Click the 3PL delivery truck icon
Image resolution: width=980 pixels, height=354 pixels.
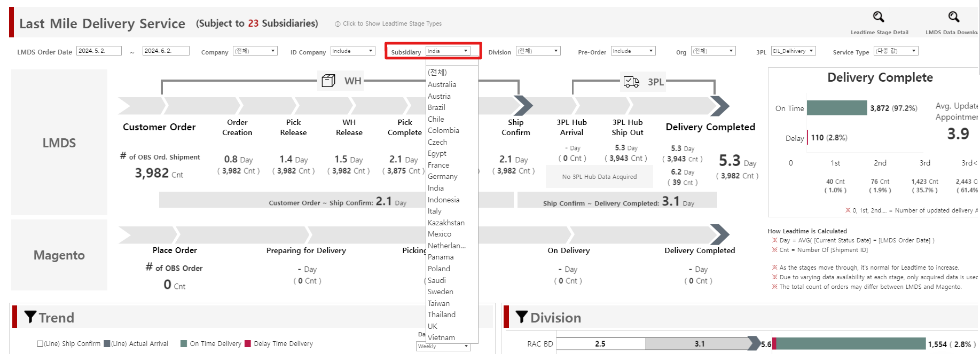coord(631,82)
